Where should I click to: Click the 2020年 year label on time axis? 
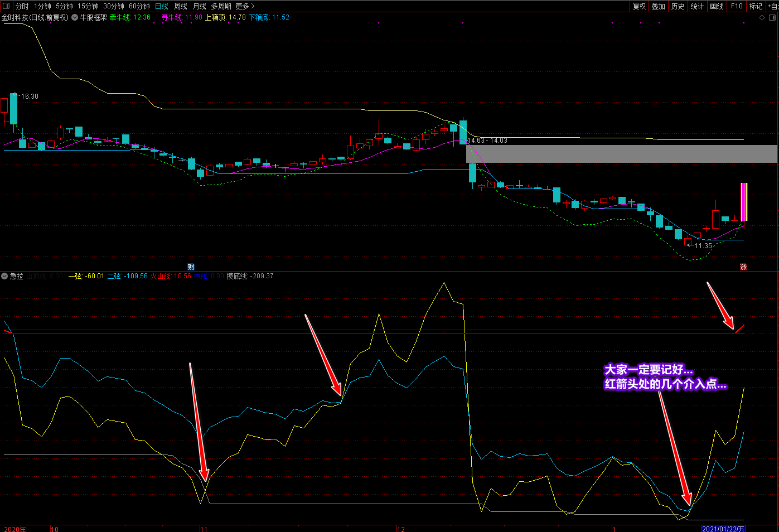(14, 529)
